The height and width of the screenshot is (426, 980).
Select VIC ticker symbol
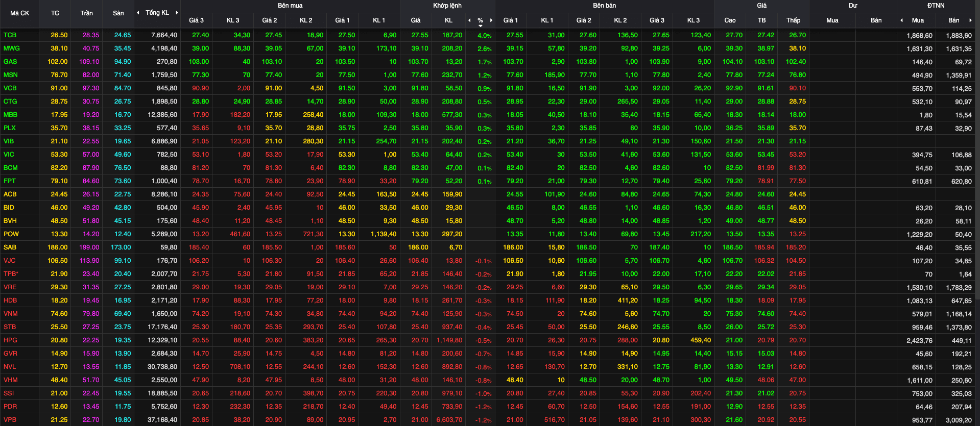click(9, 155)
